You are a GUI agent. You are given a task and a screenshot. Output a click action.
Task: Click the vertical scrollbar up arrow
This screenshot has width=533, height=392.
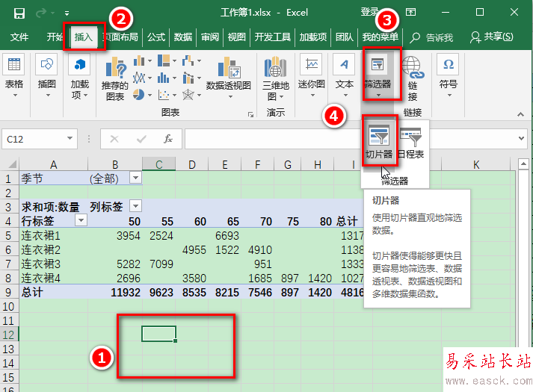coord(523,164)
